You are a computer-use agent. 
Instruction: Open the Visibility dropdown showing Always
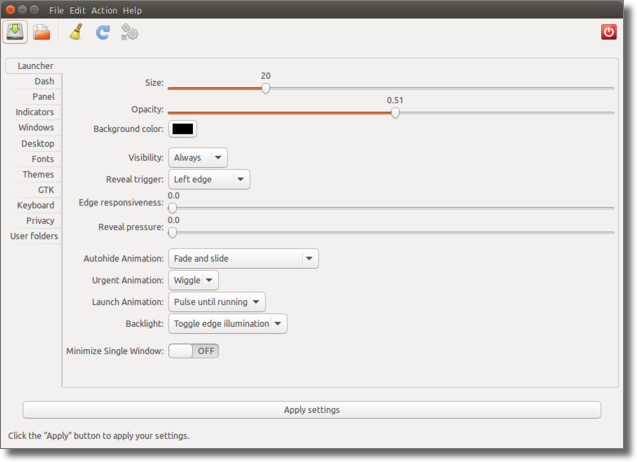pyautogui.click(x=198, y=157)
